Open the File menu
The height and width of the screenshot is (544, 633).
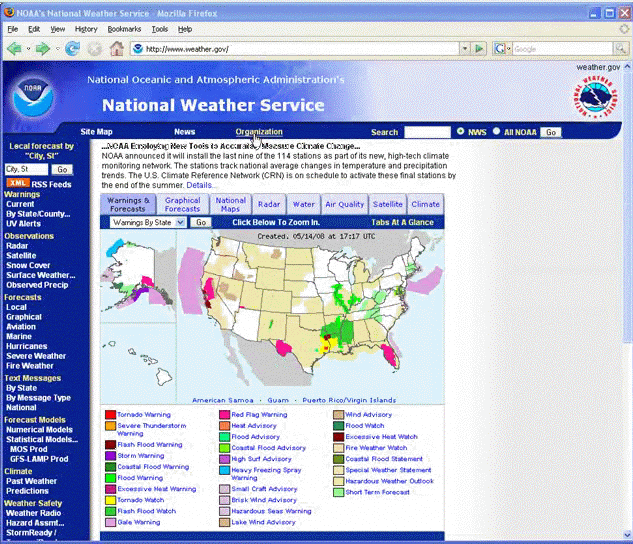coord(13,29)
